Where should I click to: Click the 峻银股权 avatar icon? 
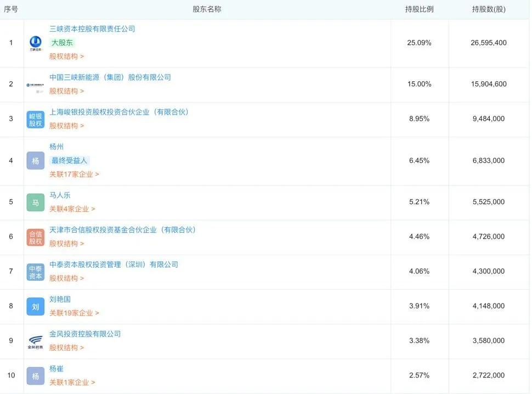[36, 120]
